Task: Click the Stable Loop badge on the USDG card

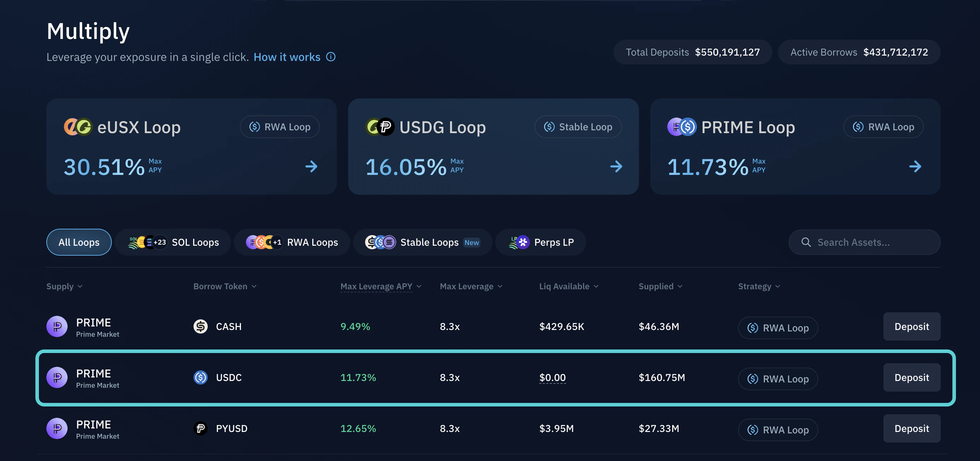Action: point(578,127)
